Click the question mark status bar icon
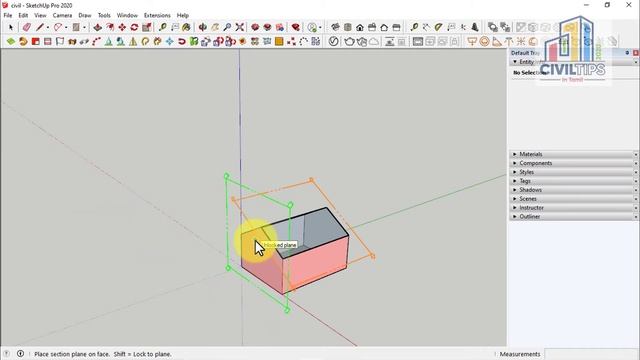 [7, 353]
